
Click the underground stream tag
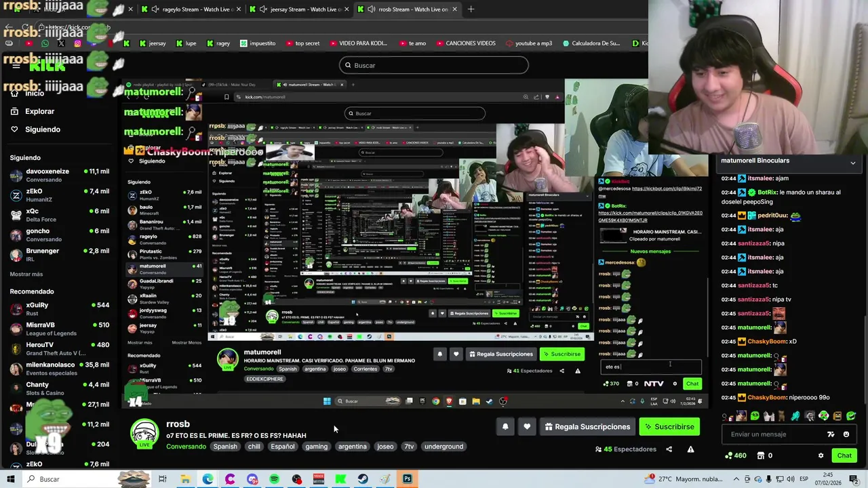coord(443,447)
